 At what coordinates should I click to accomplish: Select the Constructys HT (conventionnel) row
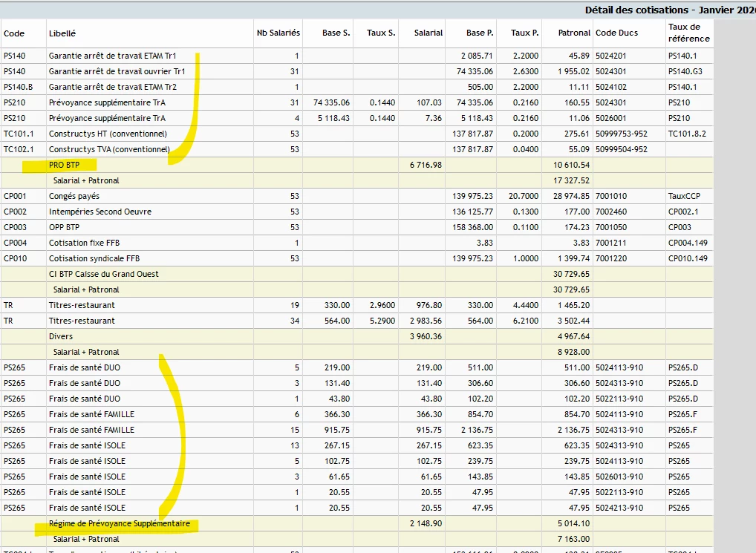108,134
